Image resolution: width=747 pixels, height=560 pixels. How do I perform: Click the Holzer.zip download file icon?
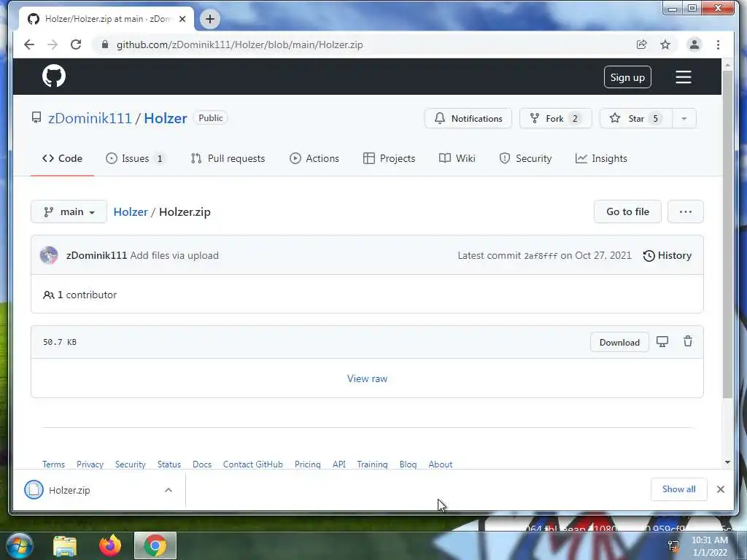tap(34, 489)
